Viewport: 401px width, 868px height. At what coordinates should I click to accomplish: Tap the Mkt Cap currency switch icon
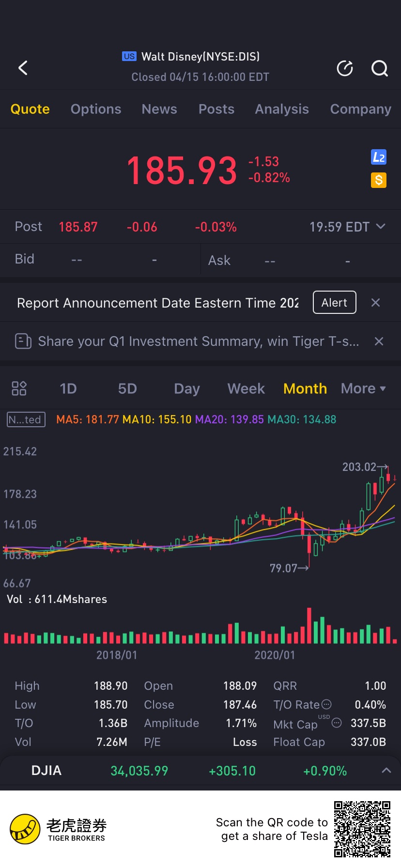[337, 723]
